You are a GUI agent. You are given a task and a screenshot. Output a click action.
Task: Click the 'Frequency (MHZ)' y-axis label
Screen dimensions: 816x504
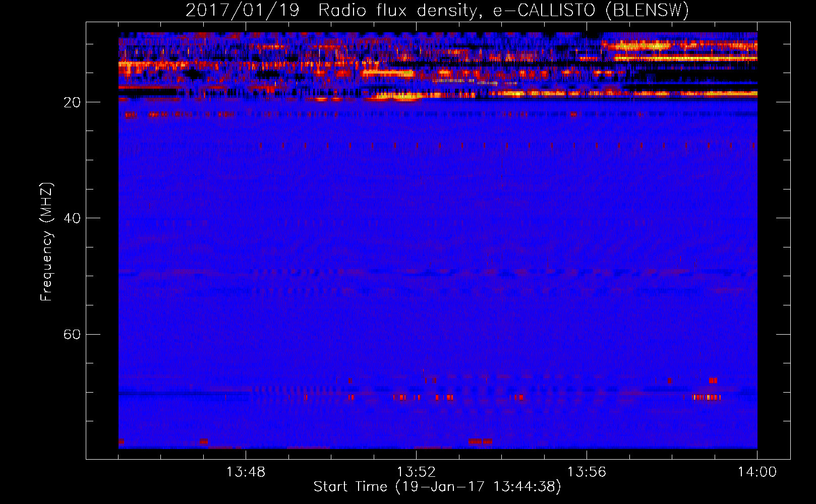[x=46, y=242]
